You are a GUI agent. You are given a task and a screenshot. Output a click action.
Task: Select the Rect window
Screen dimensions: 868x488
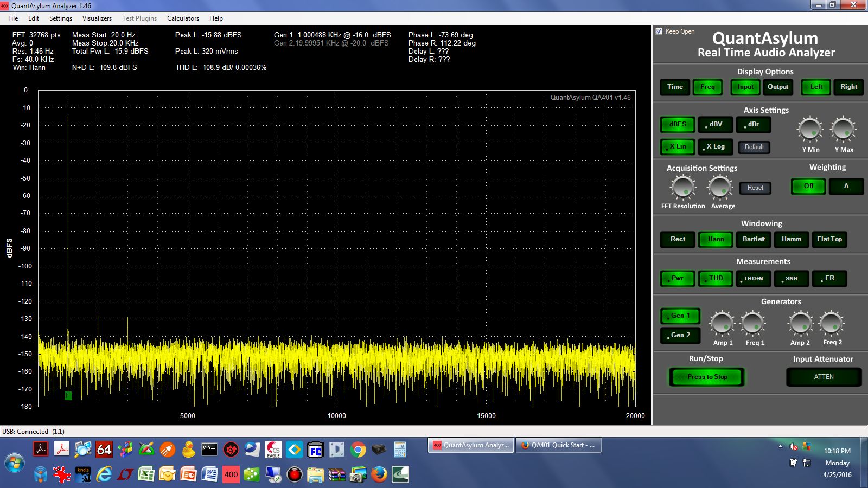coord(678,239)
